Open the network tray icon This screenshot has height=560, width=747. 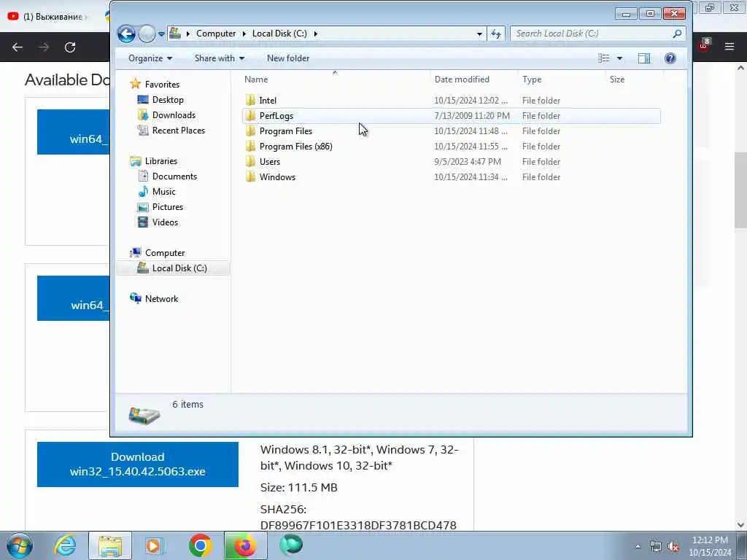(656, 547)
